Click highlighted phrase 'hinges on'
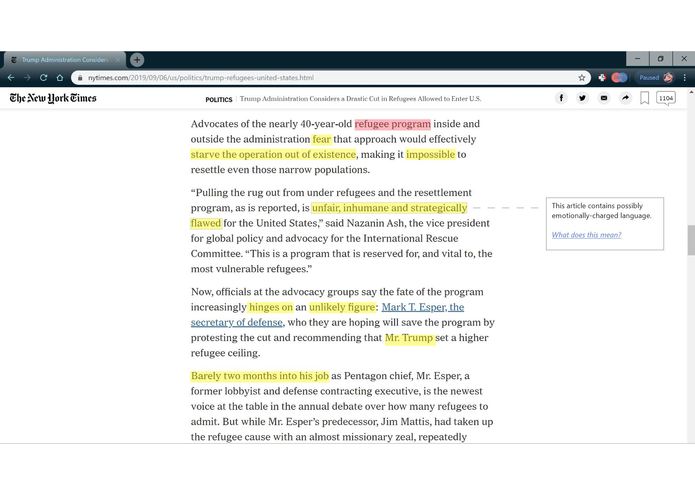Screen dimensions: 695x494 [x=271, y=307]
